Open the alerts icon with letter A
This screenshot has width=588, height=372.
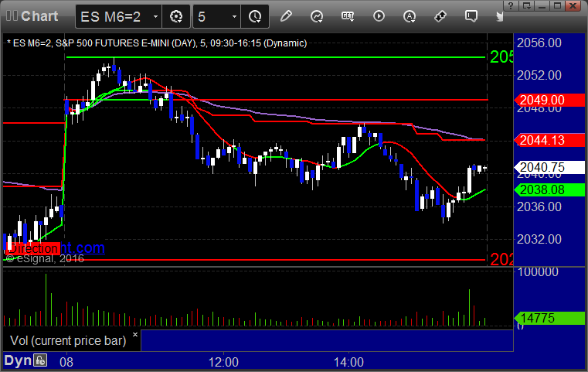410,16
